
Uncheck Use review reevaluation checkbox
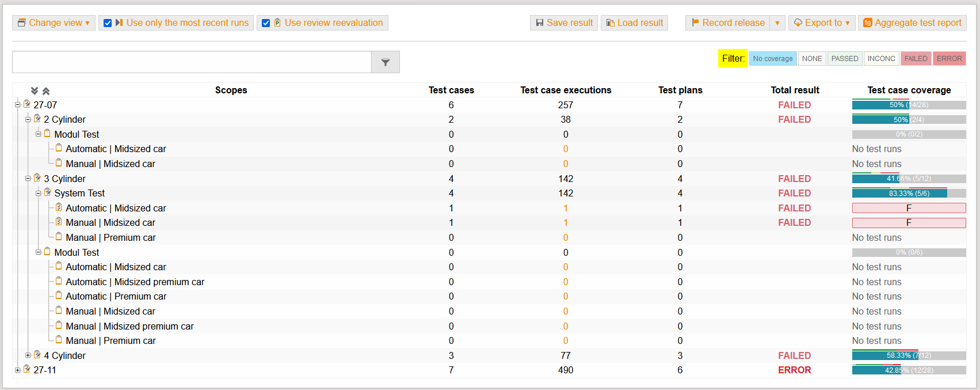266,23
